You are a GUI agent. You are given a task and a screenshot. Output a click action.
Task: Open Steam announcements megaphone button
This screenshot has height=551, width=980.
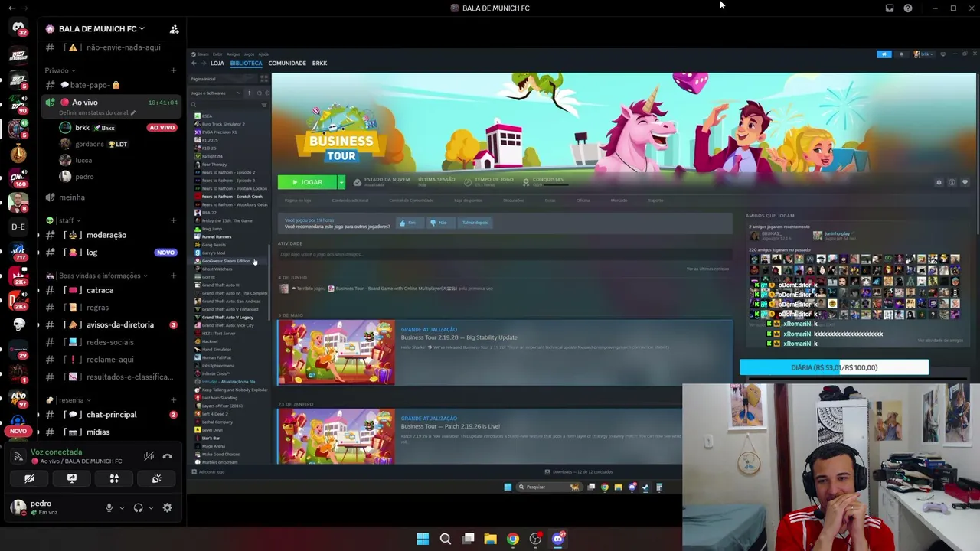(x=884, y=54)
